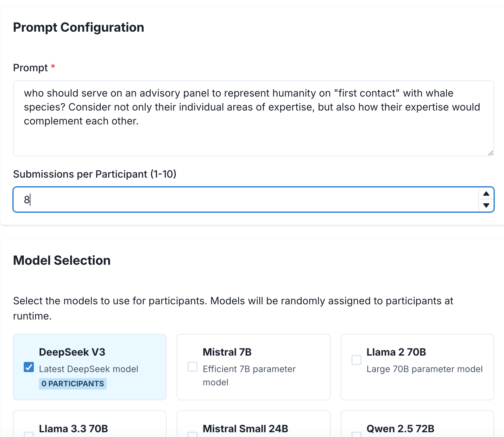Increase submissions with the up arrow
Screen dimensions: 504x437
pyautogui.click(x=486, y=194)
